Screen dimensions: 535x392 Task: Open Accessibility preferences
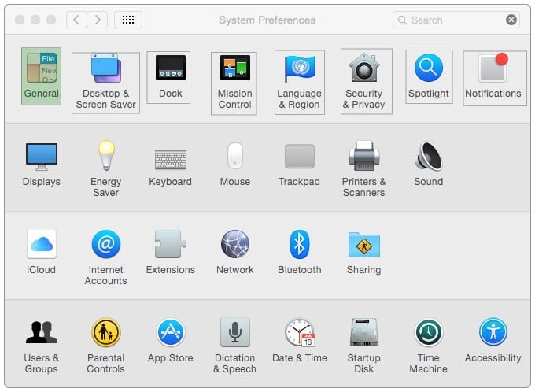(493, 333)
